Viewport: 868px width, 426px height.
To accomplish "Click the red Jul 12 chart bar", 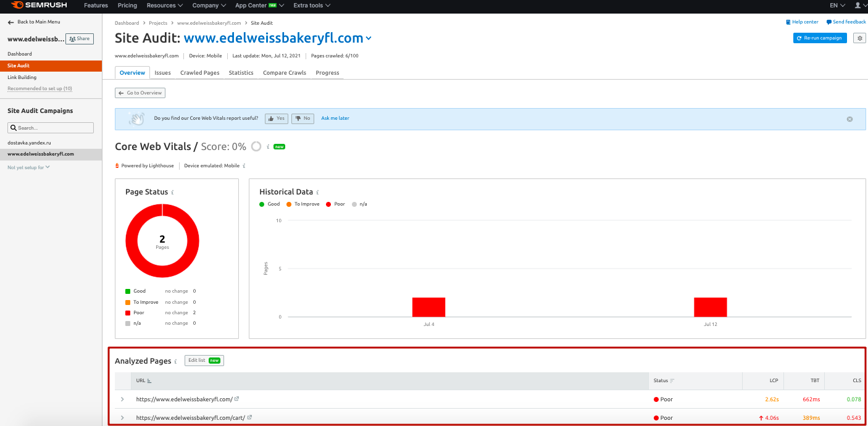I will pos(710,307).
